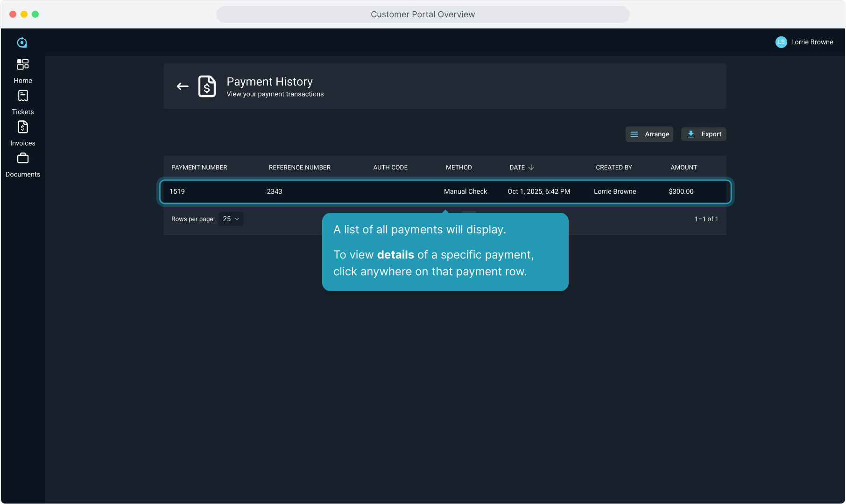Sort by Amount column header
This screenshot has width=846, height=504.
684,168
